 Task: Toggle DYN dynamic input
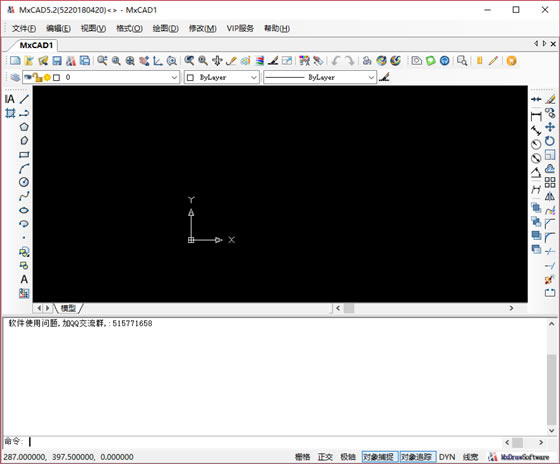click(447, 456)
